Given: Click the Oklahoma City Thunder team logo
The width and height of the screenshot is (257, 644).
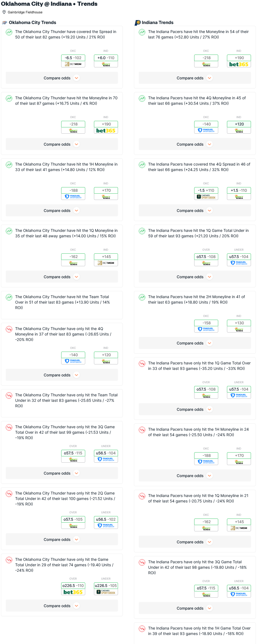Looking at the screenshot, I should (5, 23).
